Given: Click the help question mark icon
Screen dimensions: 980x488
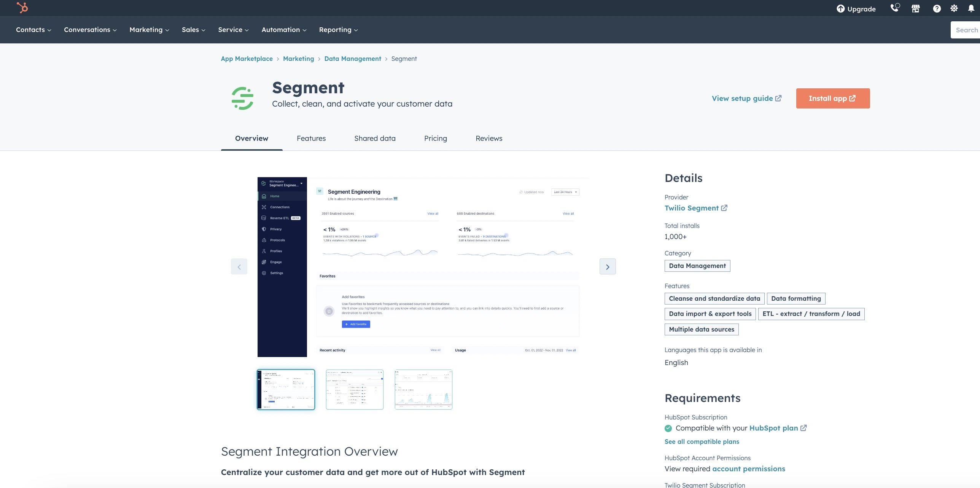Looking at the screenshot, I should click(937, 8).
